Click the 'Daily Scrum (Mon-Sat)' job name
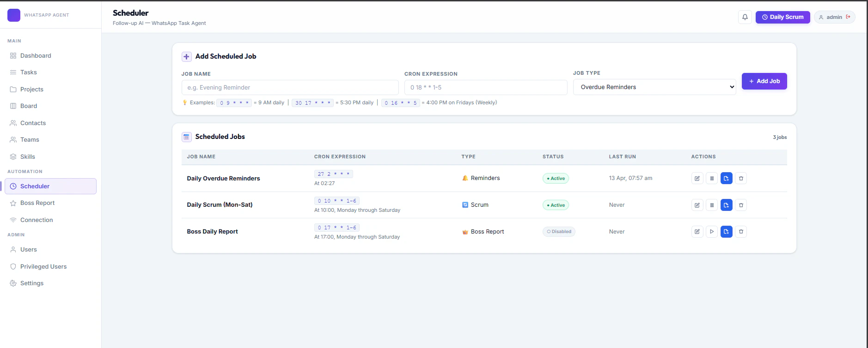 pyautogui.click(x=220, y=205)
